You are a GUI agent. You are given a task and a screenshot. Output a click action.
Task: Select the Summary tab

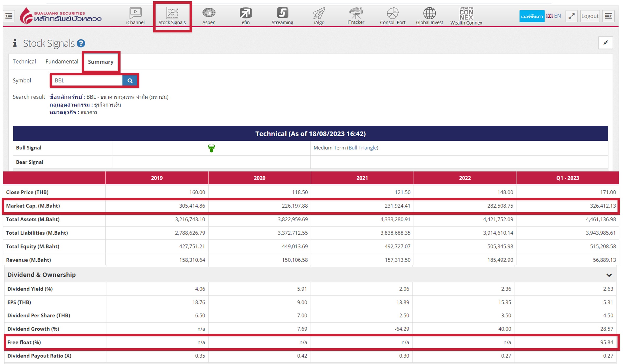click(101, 62)
